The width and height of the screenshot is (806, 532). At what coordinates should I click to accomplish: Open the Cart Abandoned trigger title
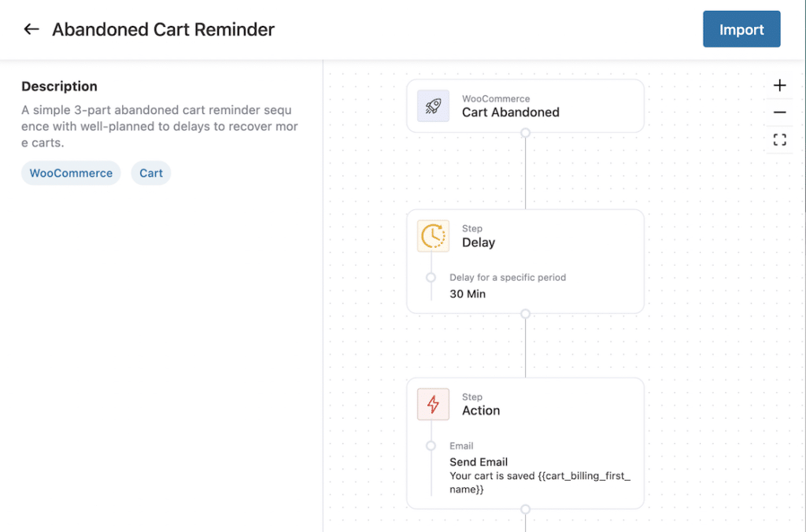click(x=510, y=113)
